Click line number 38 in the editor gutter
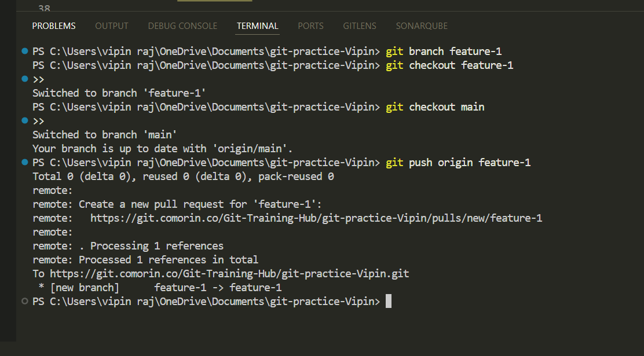The image size is (644, 356). pyautogui.click(x=44, y=8)
